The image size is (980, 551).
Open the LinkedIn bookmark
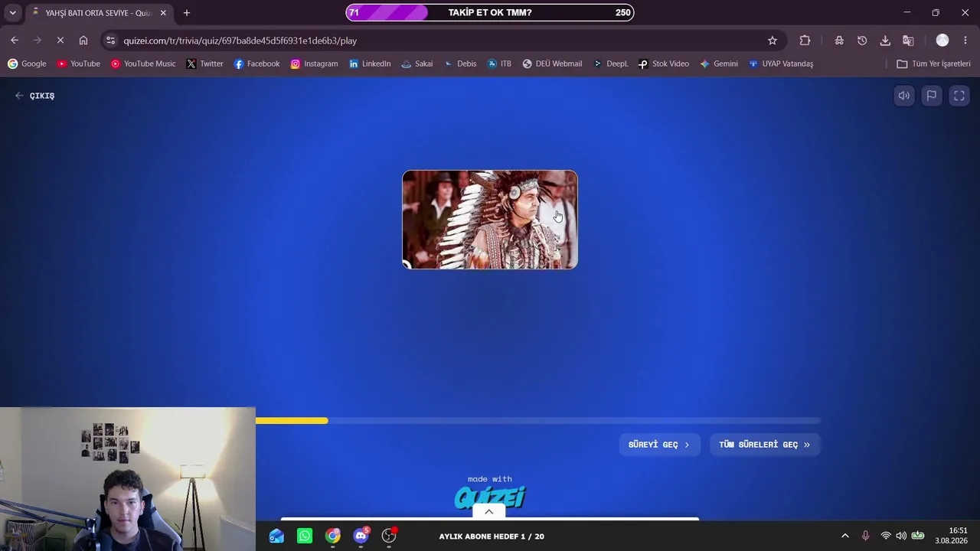[x=370, y=64]
